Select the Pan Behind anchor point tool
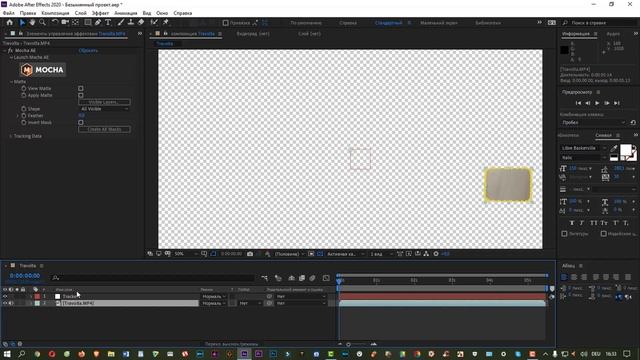This screenshot has height=360, width=640. [76, 22]
